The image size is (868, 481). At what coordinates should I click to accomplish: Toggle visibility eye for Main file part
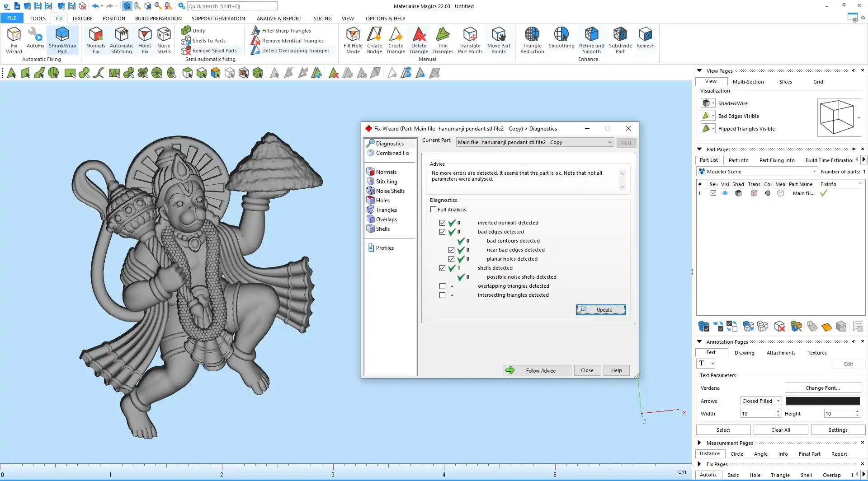click(x=725, y=193)
